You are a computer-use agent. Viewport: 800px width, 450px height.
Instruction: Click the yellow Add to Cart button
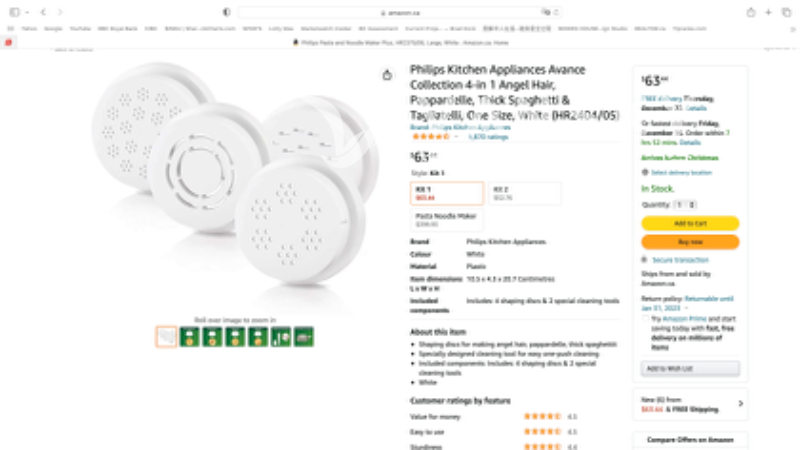[690, 223]
